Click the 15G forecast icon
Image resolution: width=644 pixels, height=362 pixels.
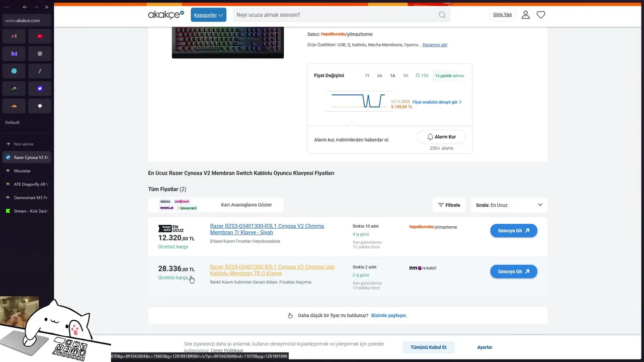point(418,75)
